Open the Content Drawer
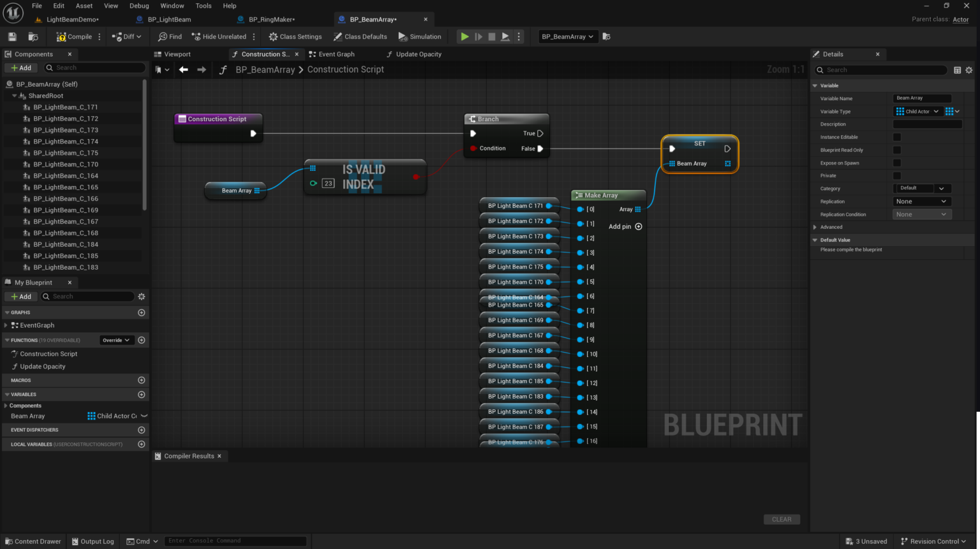The width and height of the screenshot is (980, 549). coord(33,541)
